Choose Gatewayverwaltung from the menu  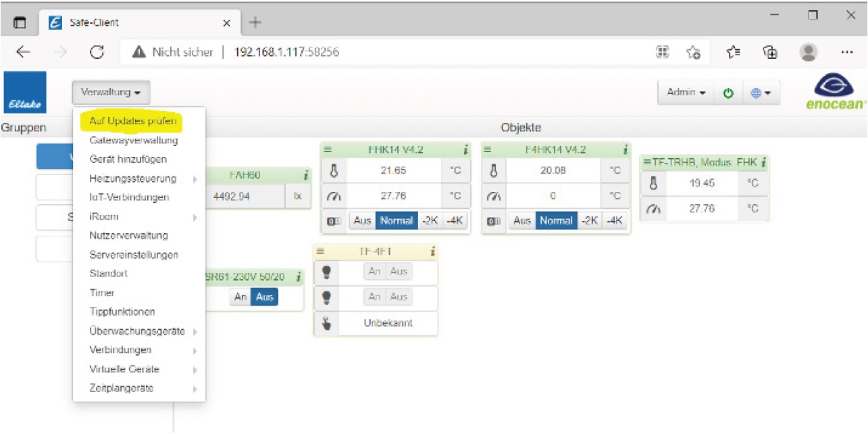point(133,141)
